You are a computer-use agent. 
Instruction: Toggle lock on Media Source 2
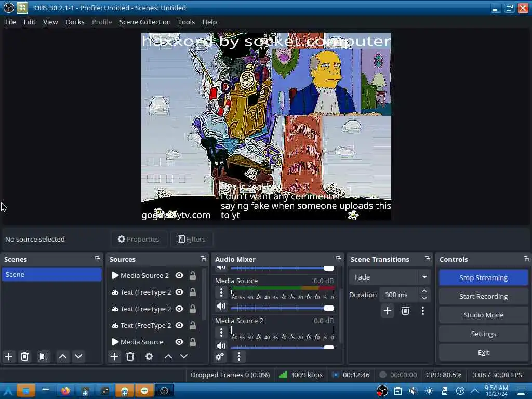(x=193, y=275)
